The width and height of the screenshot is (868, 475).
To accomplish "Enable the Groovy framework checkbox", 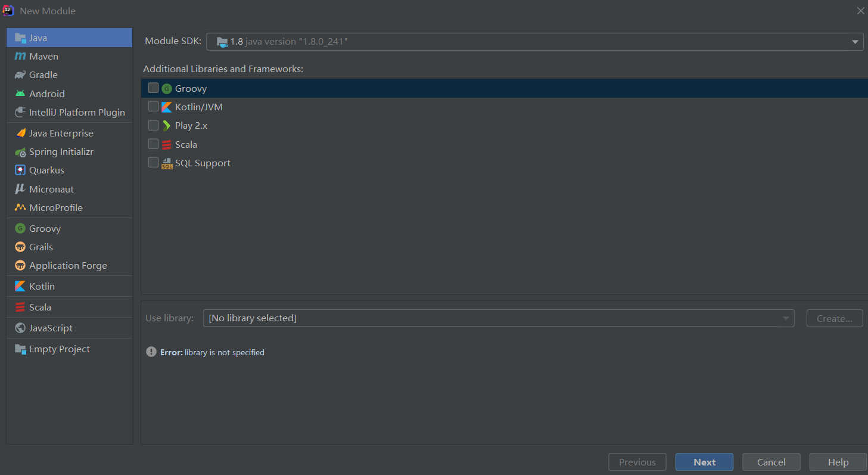I will click(x=153, y=88).
